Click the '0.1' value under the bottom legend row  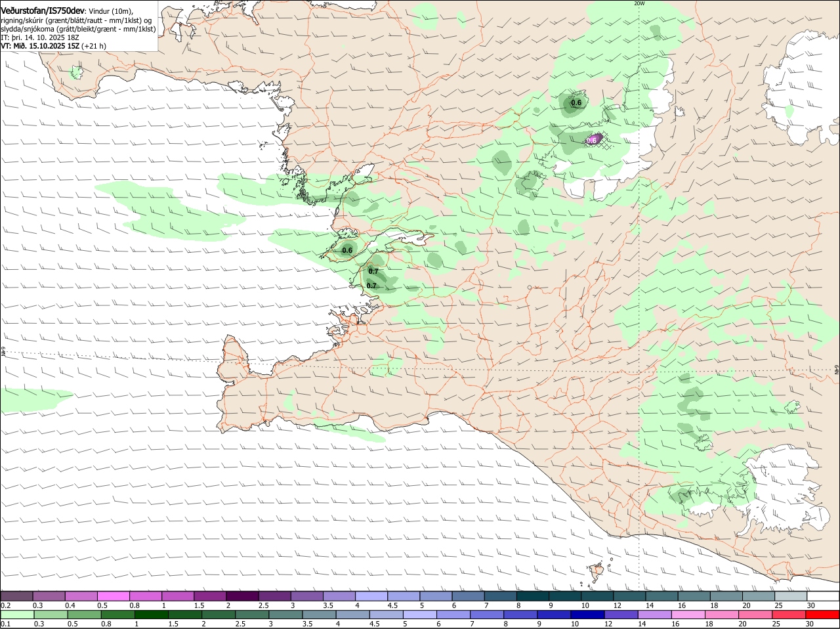[5, 624]
